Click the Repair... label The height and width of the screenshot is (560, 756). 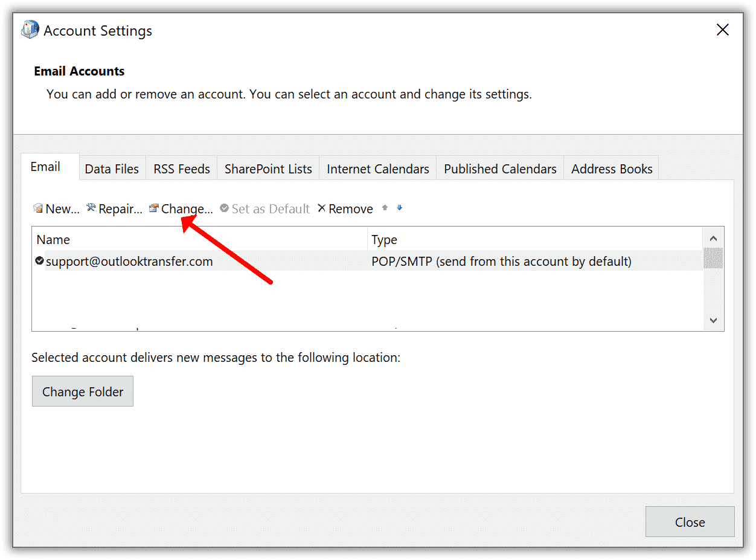121,209
